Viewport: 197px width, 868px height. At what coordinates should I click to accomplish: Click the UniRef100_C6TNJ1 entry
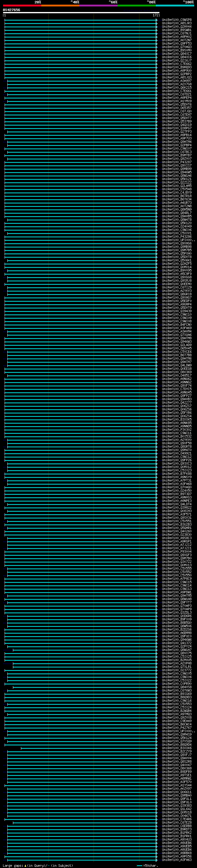pyautogui.click(x=177, y=33)
